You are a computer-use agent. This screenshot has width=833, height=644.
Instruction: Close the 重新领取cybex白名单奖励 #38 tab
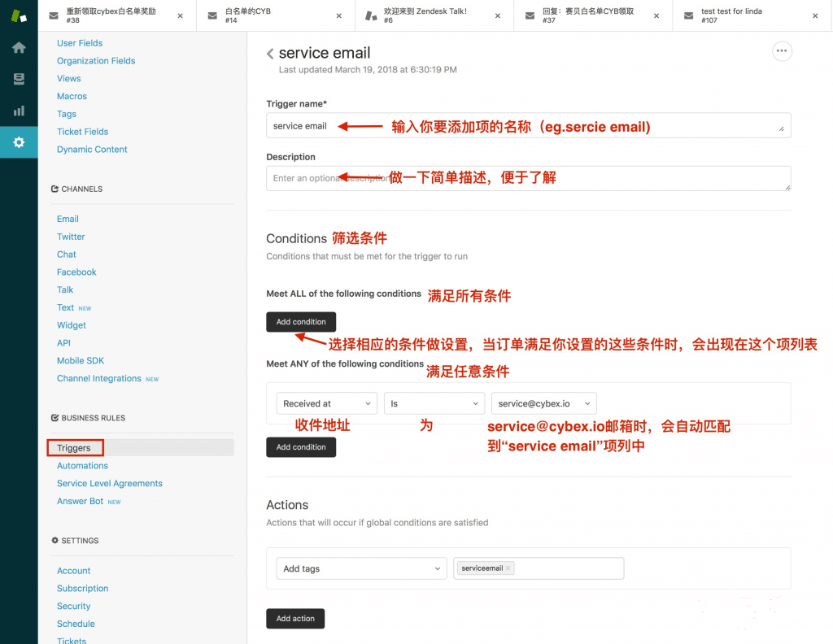coord(180,16)
